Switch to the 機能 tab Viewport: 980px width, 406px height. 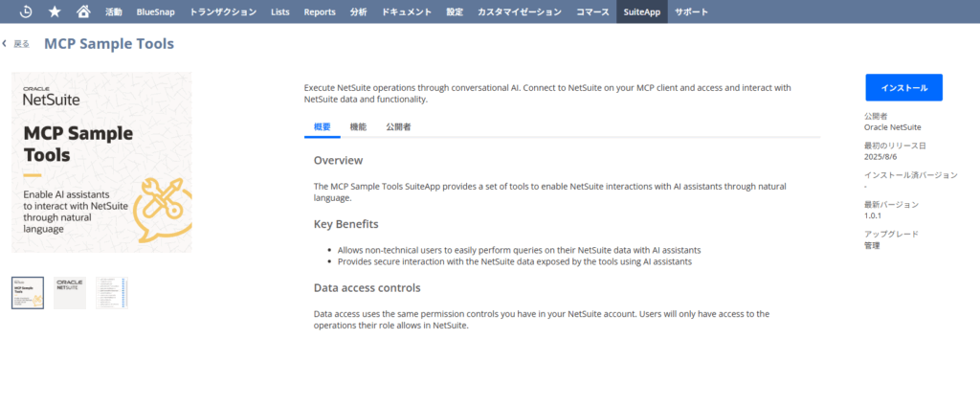point(358,127)
